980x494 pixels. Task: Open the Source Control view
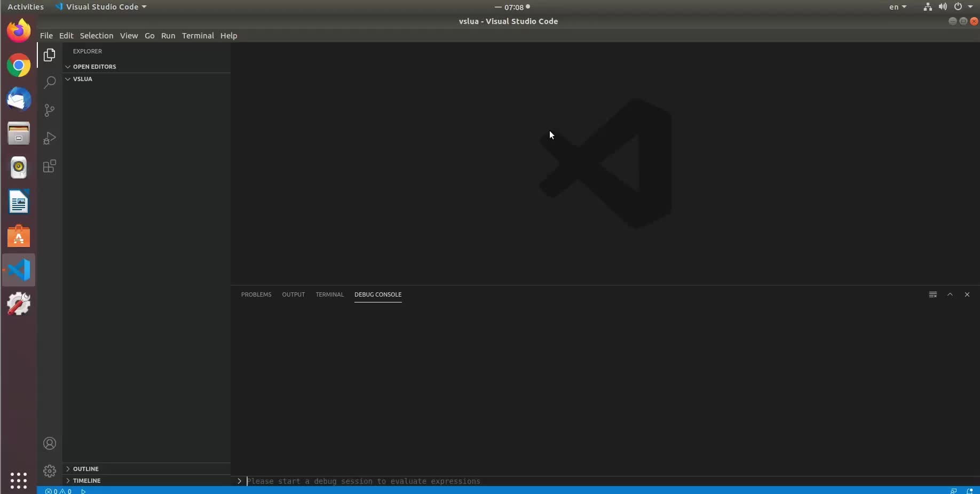(50, 110)
